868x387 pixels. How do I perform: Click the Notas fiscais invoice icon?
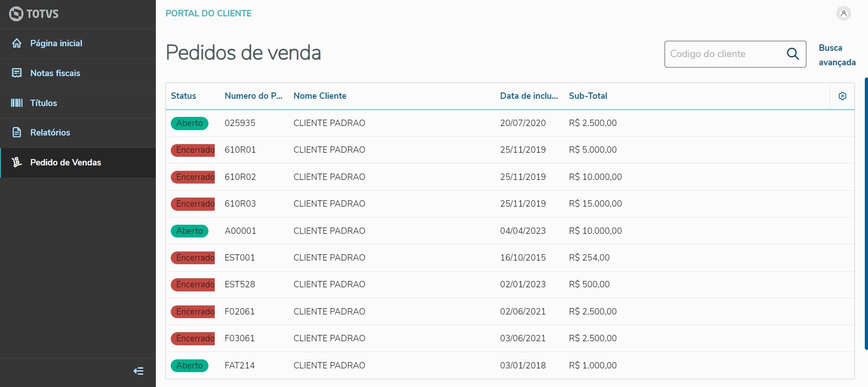pyautogui.click(x=17, y=73)
